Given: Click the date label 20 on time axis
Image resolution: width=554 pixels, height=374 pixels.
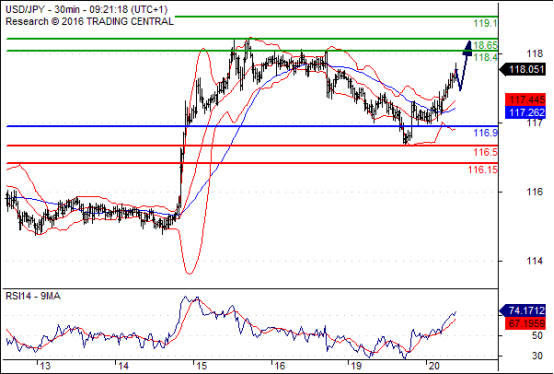Looking at the screenshot, I should point(434,366).
